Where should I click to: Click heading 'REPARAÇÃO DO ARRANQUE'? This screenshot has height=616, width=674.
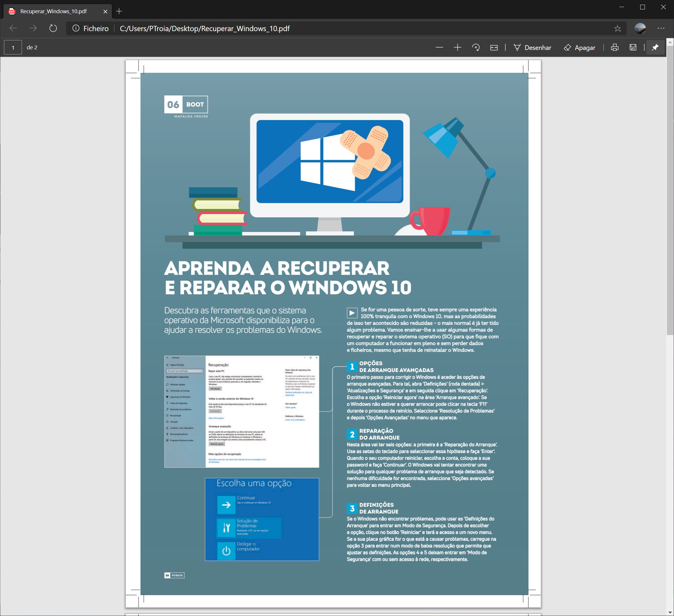click(x=380, y=434)
